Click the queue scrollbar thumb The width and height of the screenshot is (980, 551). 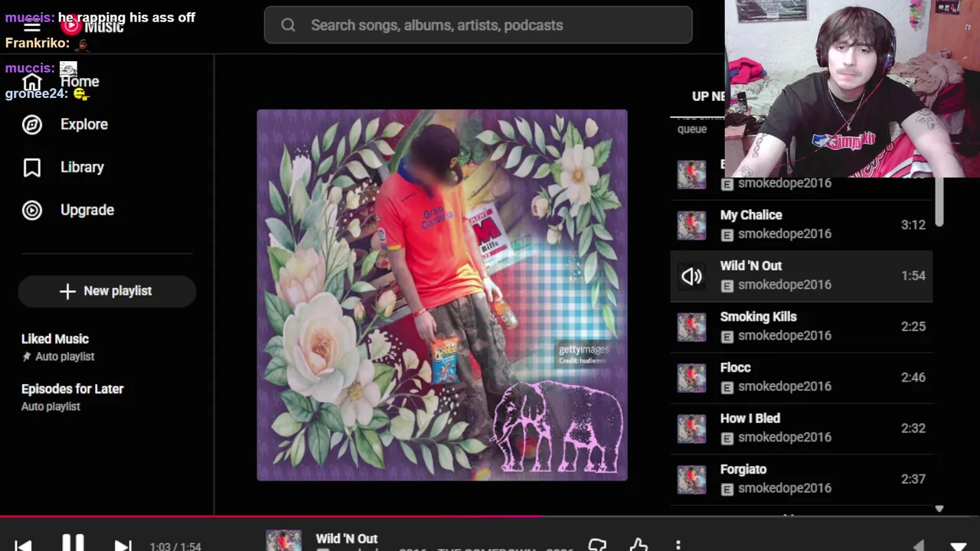(x=939, y=202)
